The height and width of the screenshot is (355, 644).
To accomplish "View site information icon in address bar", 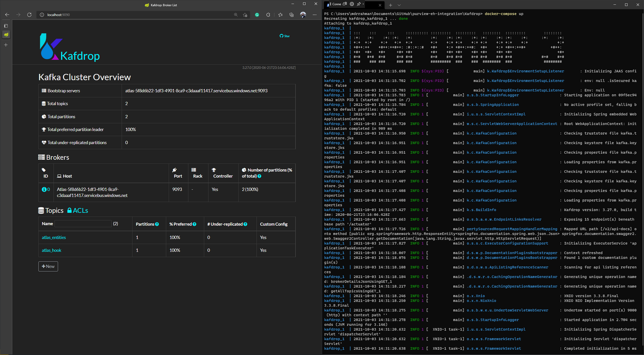I will click(x=42, y=15).
